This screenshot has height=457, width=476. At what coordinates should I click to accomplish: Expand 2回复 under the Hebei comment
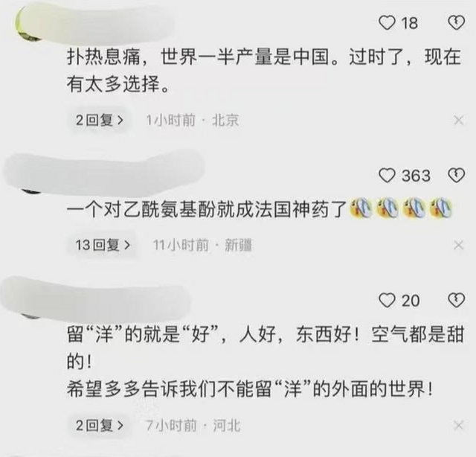tap(99, 426)
